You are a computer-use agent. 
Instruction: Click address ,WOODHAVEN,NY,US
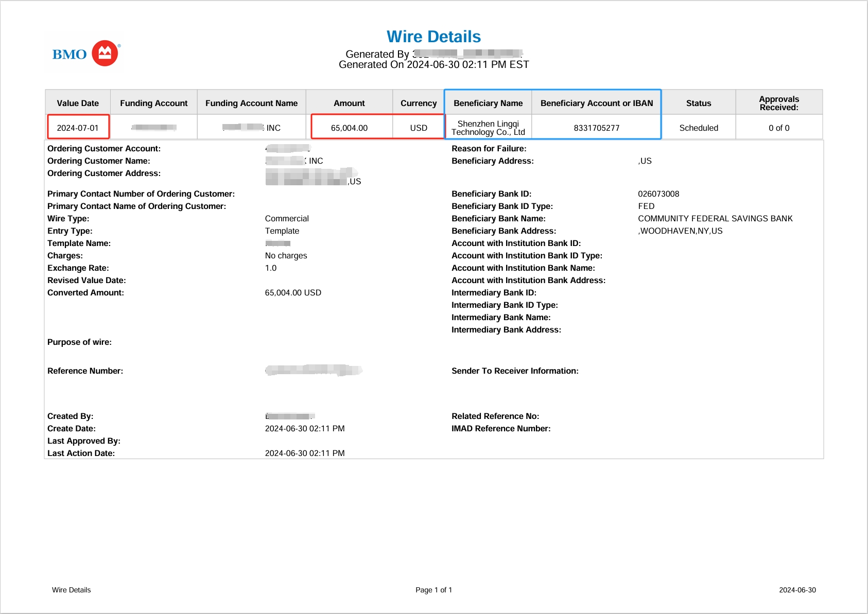tap(680, 231)
